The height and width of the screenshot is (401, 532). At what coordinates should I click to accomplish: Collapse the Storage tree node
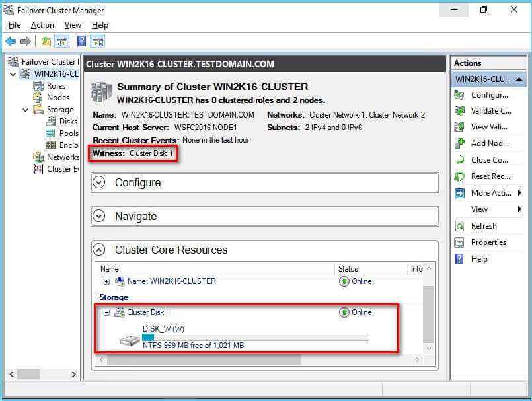[x=26, y=110]
